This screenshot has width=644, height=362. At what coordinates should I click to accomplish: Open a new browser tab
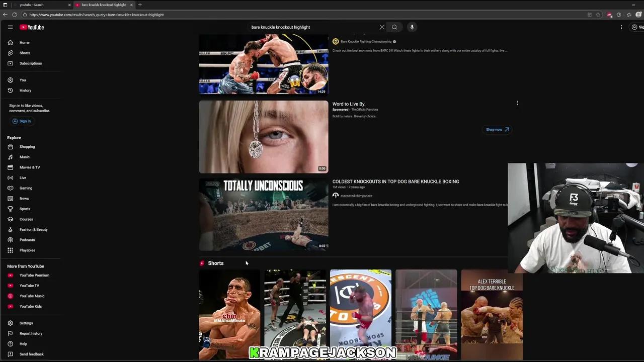[140, 5]
